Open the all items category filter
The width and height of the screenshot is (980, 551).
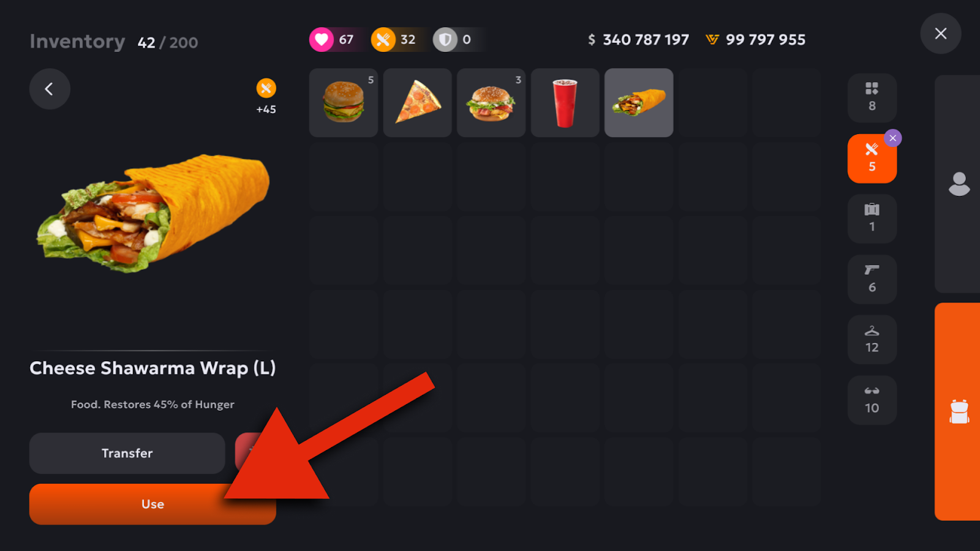[872, 98]
